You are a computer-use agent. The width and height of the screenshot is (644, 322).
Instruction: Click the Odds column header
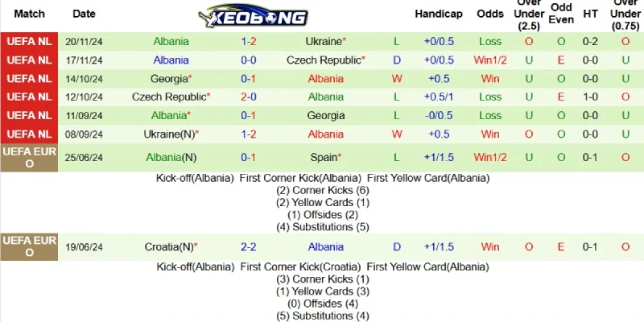coord(490,14)
